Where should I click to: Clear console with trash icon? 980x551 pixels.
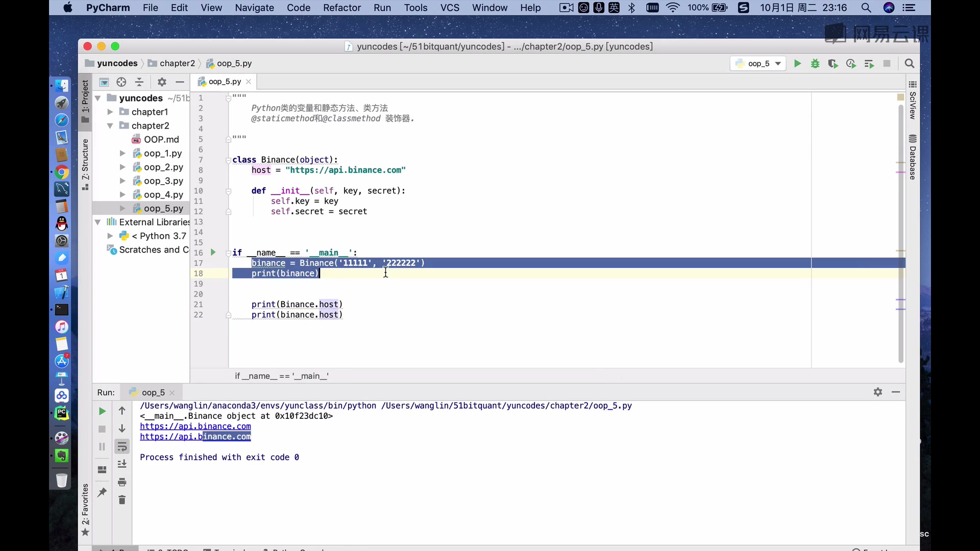click(122, 500)
